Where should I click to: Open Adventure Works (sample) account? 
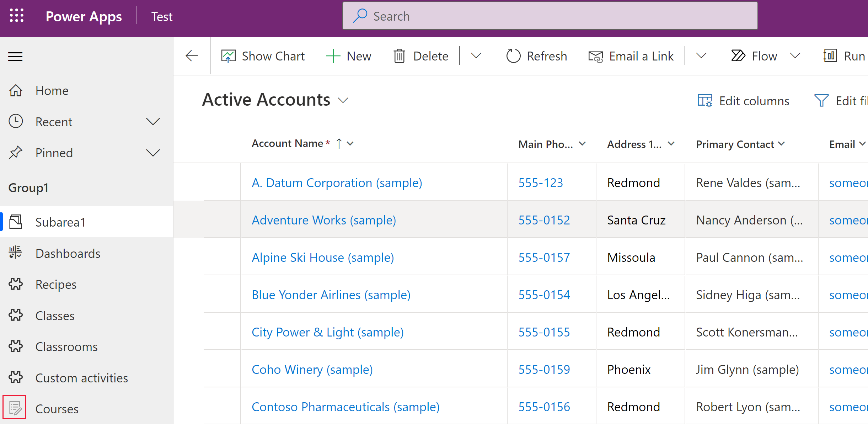(324, 220)
